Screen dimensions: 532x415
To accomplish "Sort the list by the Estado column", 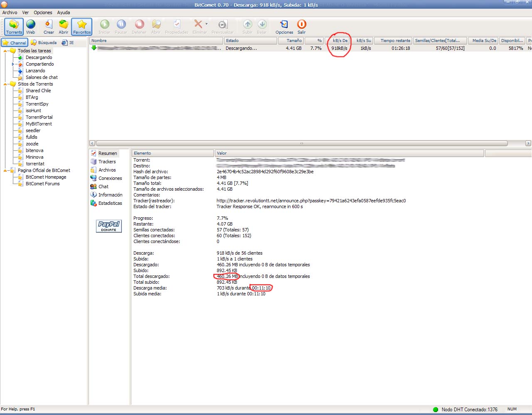I will (x=251, y=41).
